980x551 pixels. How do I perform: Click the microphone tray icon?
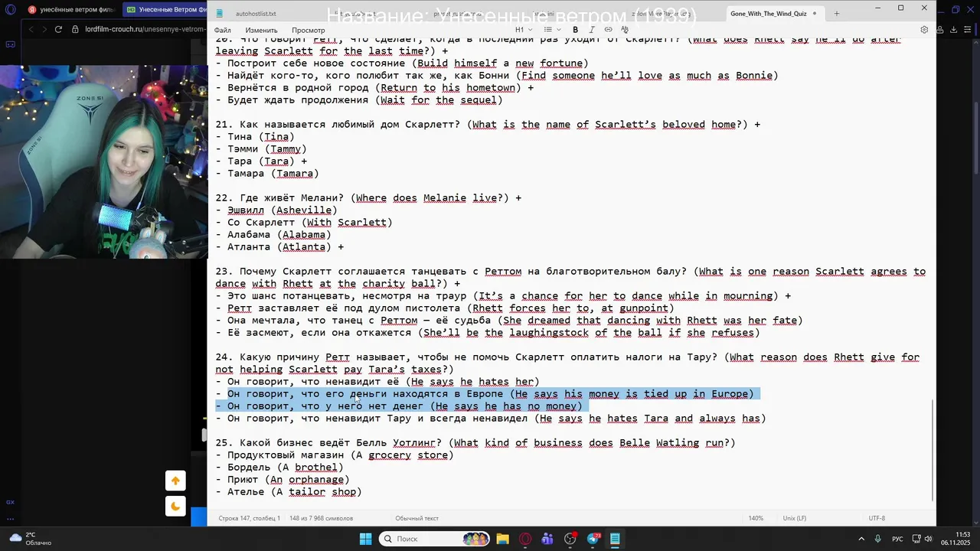tap(879, 539)
